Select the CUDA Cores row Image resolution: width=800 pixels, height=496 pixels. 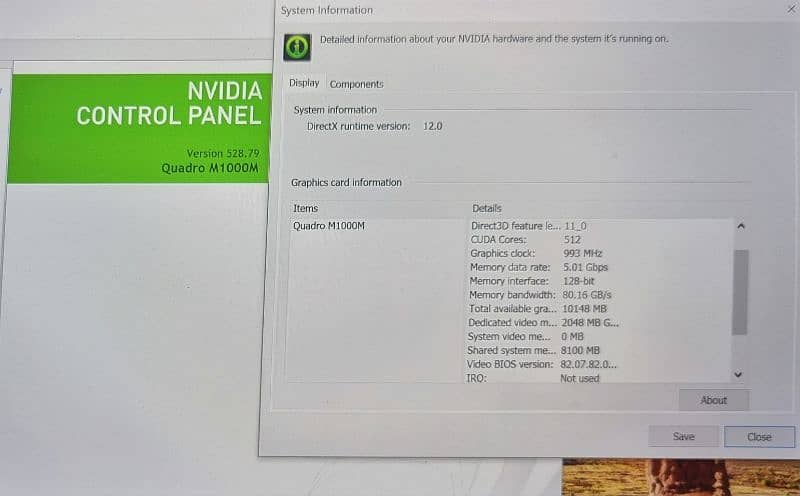[540, 240]
